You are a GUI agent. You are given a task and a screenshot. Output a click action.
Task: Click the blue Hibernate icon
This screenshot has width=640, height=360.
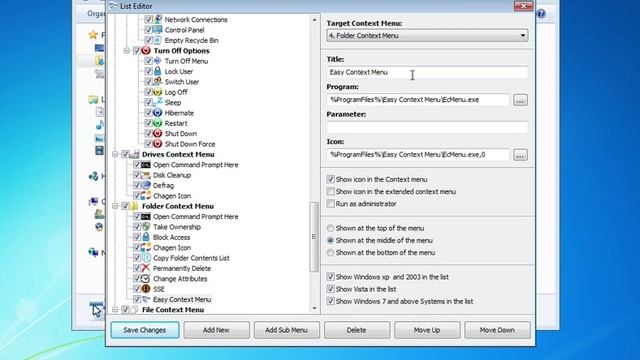pos(158,113)
